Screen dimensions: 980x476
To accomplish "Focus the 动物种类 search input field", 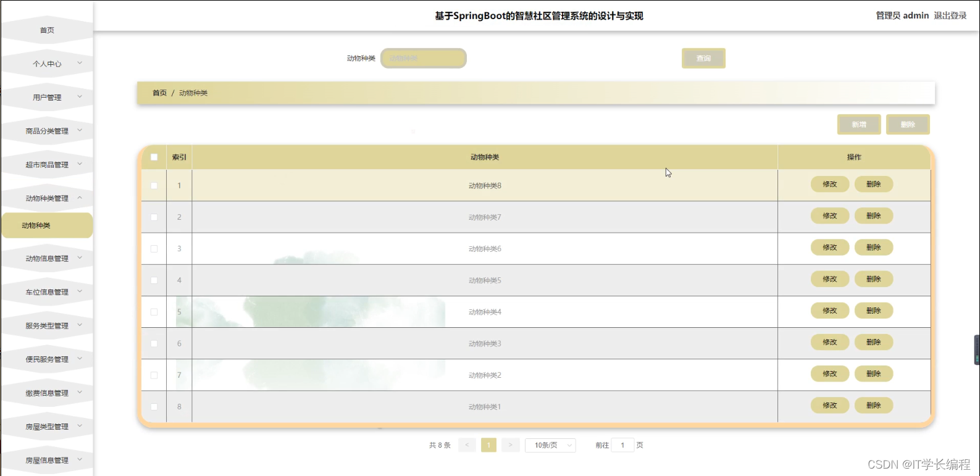I will coord(424,58).
